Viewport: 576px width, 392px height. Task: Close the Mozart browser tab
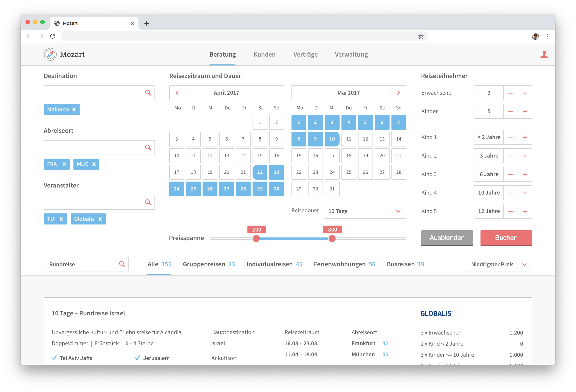[132, 23]
